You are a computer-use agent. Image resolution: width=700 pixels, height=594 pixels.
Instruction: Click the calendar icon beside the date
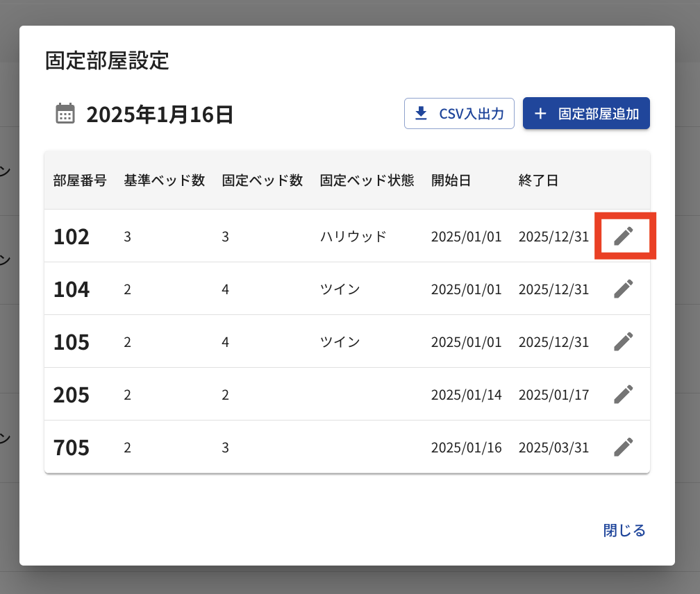65,114
